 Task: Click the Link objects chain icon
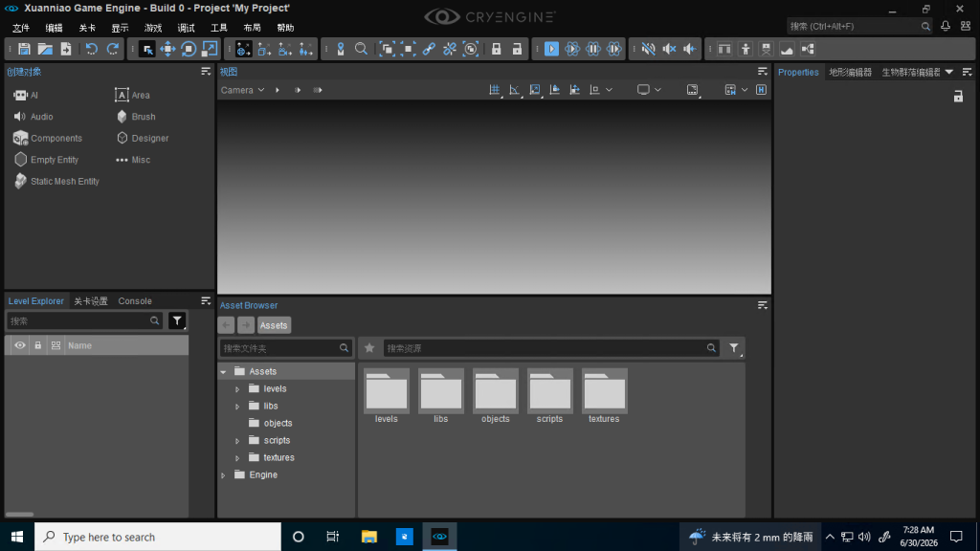click(x=429, y=49)
